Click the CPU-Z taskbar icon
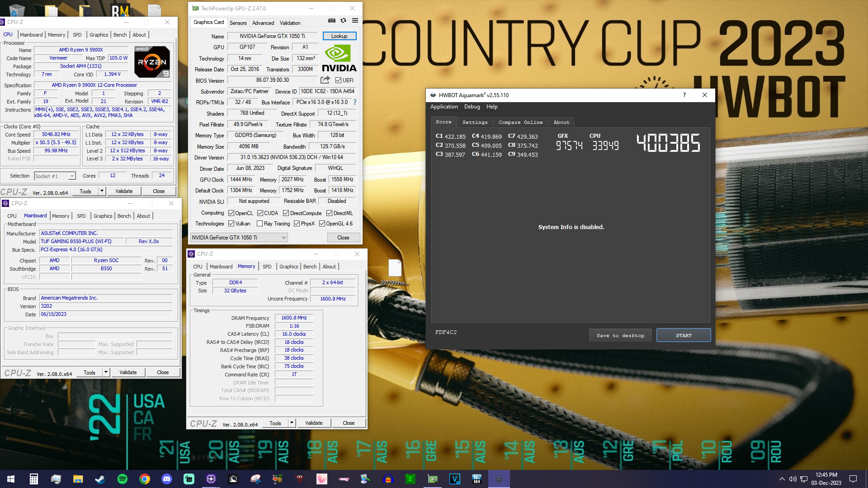Viewport: 868px width, 488px height. 211,479
